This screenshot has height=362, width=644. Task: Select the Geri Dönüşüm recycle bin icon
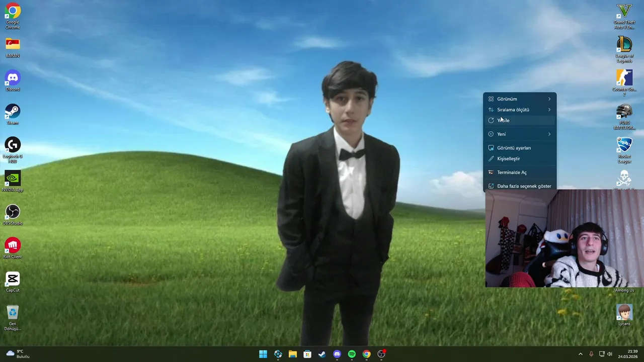pyautogui.click(x=13, y=318)
